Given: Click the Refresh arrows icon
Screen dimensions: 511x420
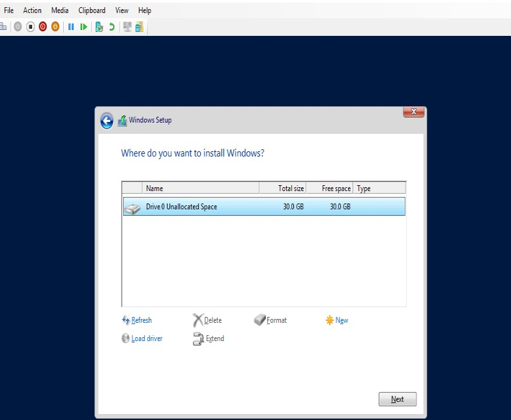Looking at the screenshot, I should tap(126, 320).
